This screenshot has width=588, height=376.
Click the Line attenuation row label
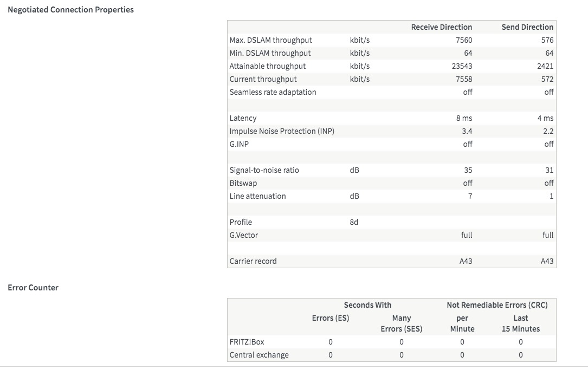pos(257,196)
